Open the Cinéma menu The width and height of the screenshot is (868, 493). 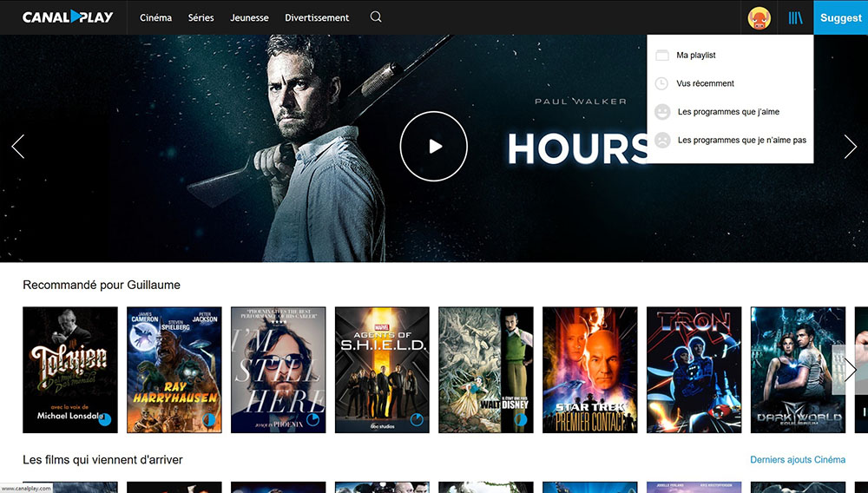[155, 17]
